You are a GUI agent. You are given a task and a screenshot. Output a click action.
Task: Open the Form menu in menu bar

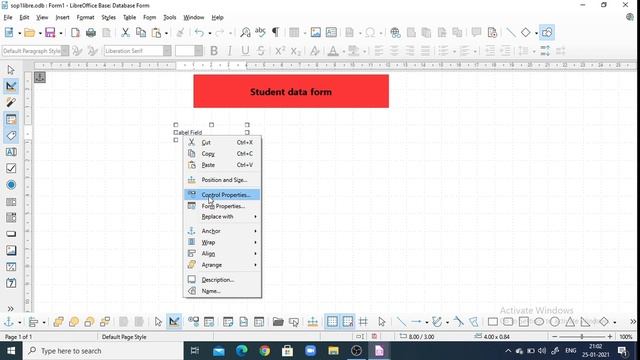click(149, 18)
